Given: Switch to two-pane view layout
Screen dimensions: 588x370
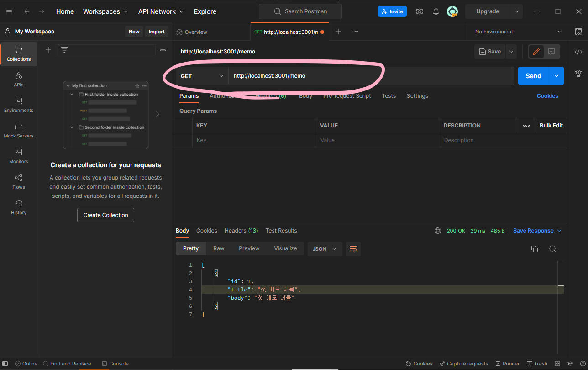Looking at the screenshot, I should coord(557,364).
